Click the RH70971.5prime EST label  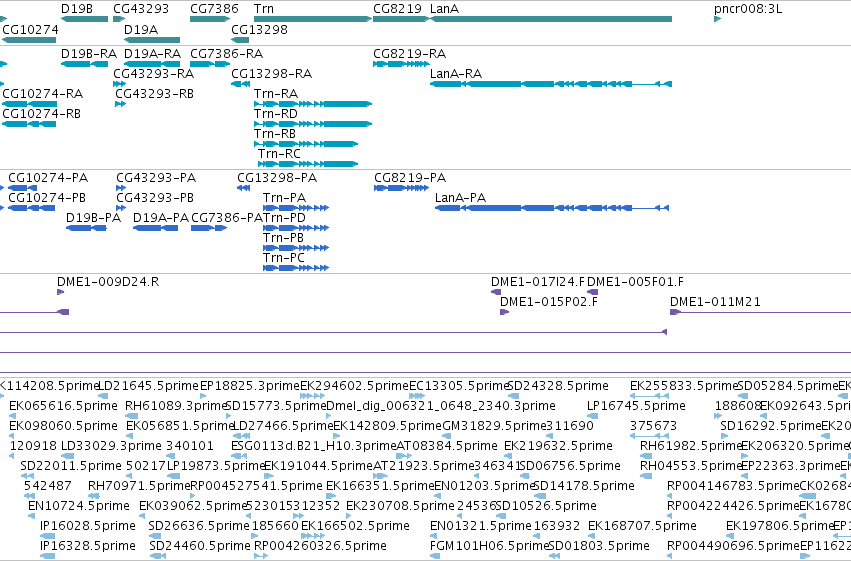pyautogui.click(x=139, y=486)
